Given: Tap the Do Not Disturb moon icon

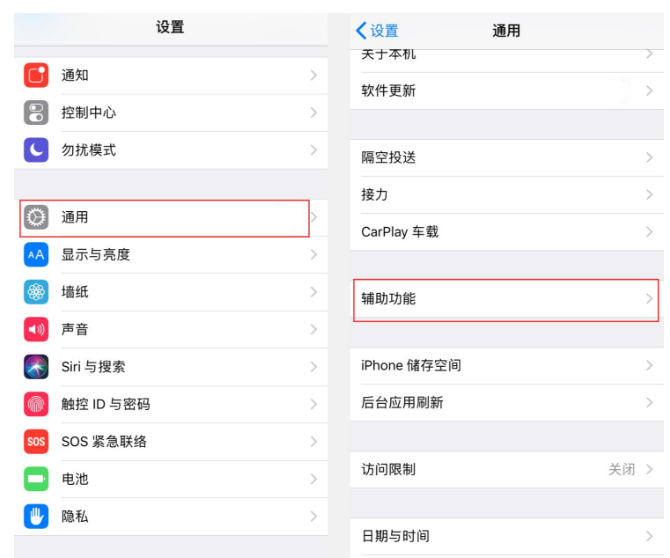Looking at the screenshot, I should pos(36,150).
